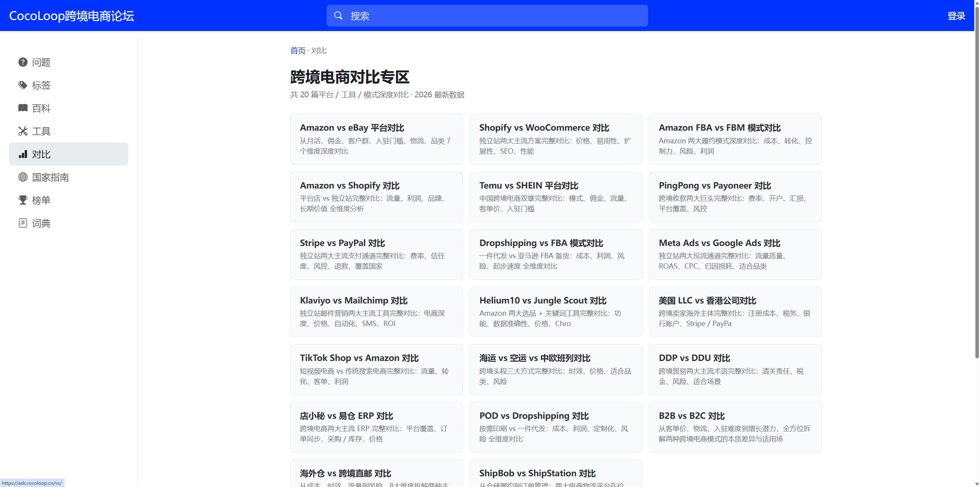This screenshot has width=980, height=487.
Task: Click the book icon beside 百科
Action: [x=23, y=108]
